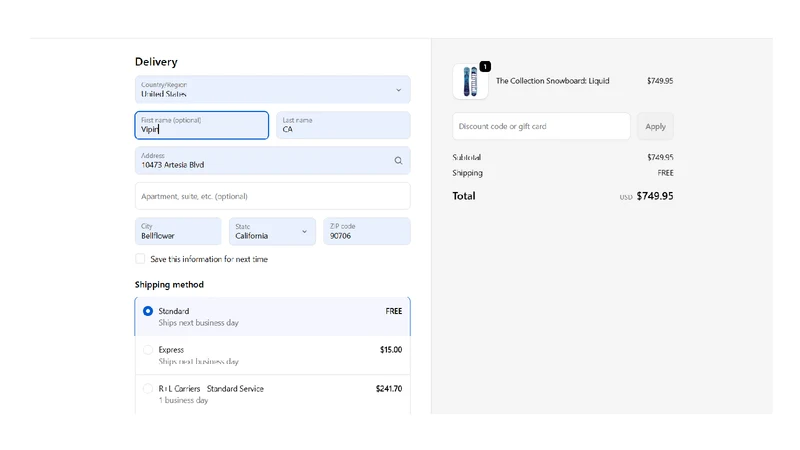
Task: Open the Country/Region dropdown
Action: pyautogui.click(x=272, y=89)
